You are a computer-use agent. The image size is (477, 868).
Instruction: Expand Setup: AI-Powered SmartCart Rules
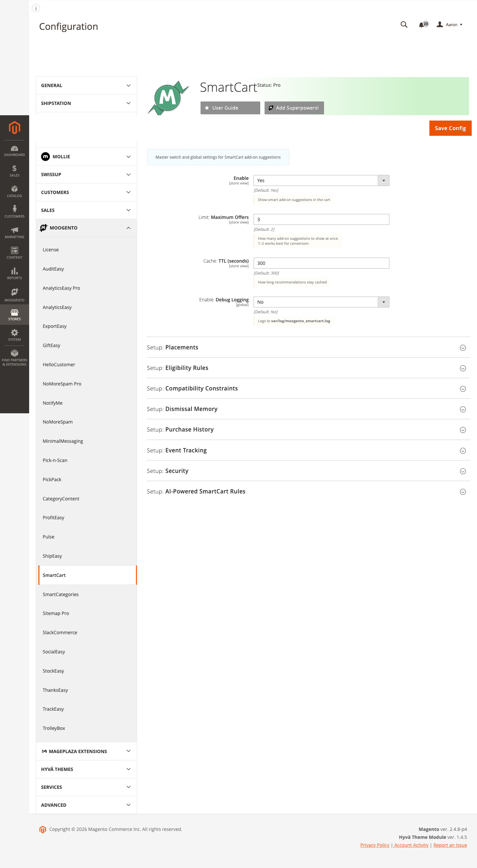[308, 491]
